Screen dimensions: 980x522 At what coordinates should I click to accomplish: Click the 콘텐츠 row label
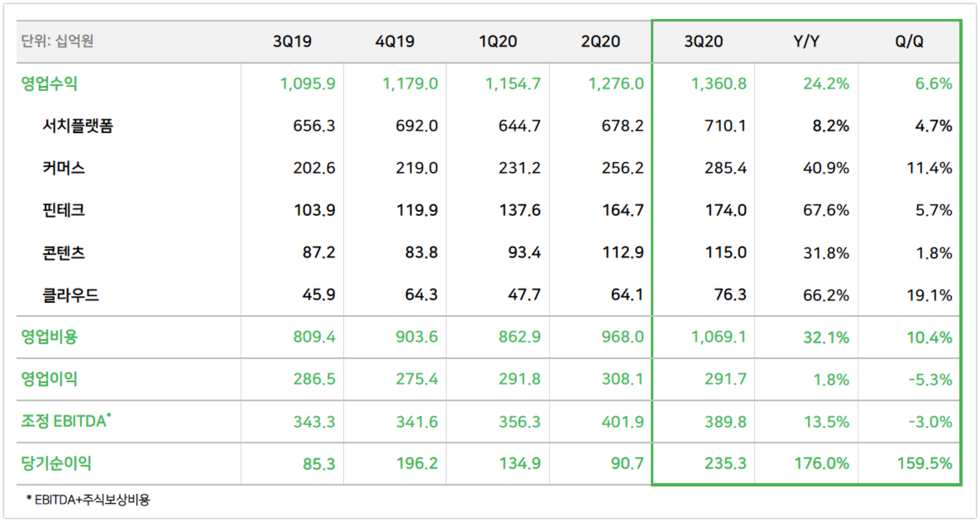64,252
